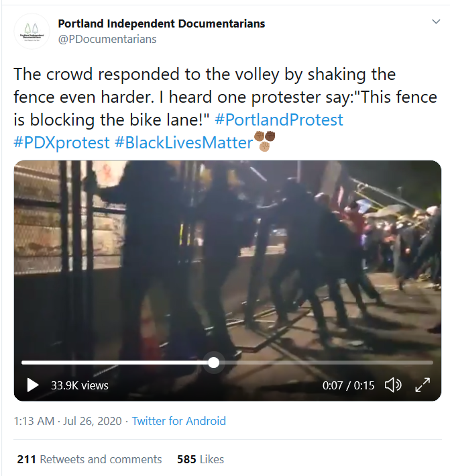View the 211 Retweets and comments

pyautogui.click(x=89, y=459)
